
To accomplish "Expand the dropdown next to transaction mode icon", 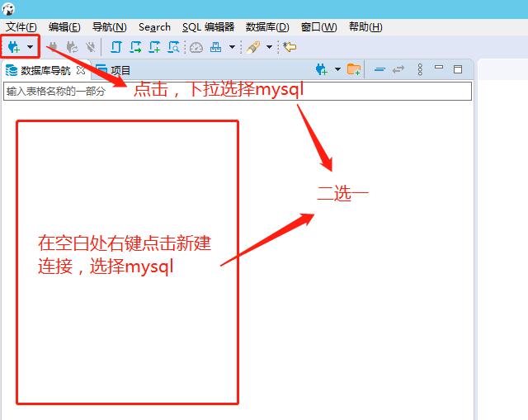I will [232, 47].
